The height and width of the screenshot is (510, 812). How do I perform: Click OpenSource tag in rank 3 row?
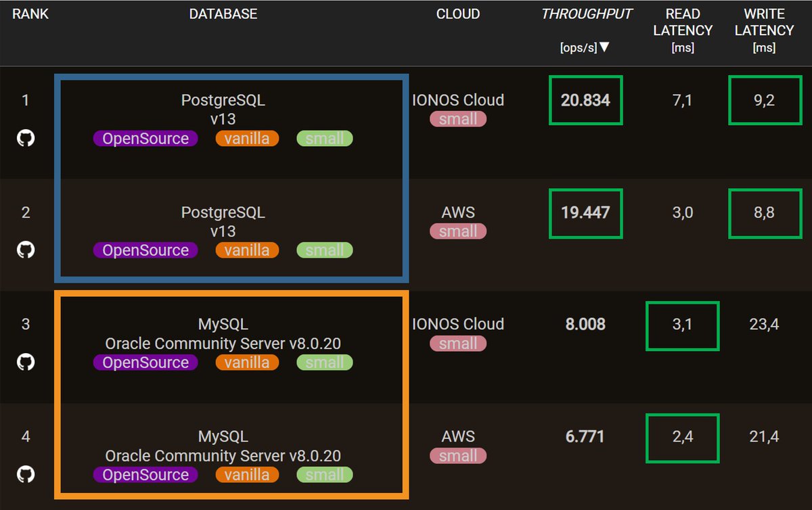coord(145,363)
